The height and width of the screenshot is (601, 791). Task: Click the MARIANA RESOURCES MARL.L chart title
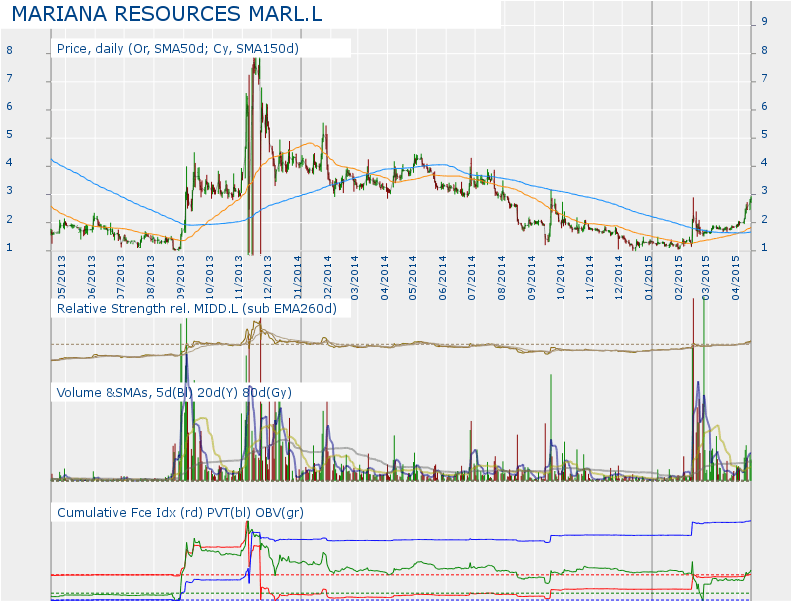(x=166, y=14)
